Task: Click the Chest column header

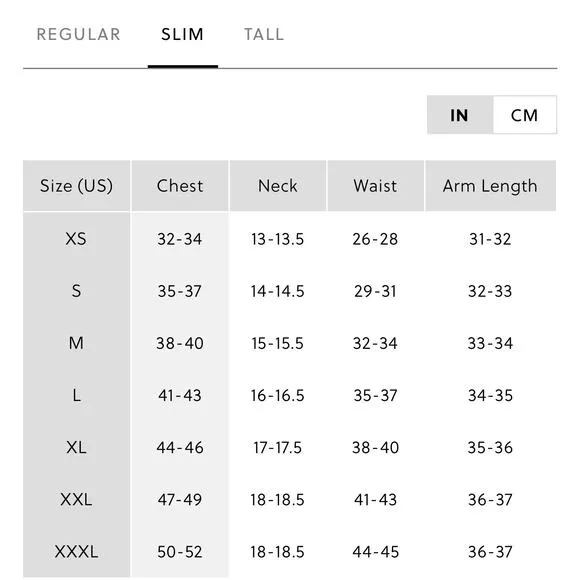Action: 180,186
